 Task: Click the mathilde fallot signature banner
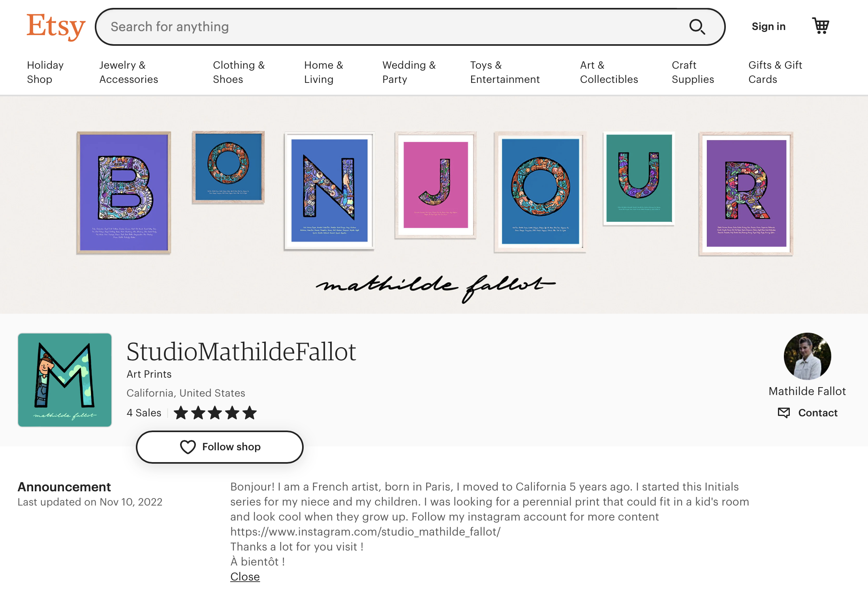[x=436, y=286]
